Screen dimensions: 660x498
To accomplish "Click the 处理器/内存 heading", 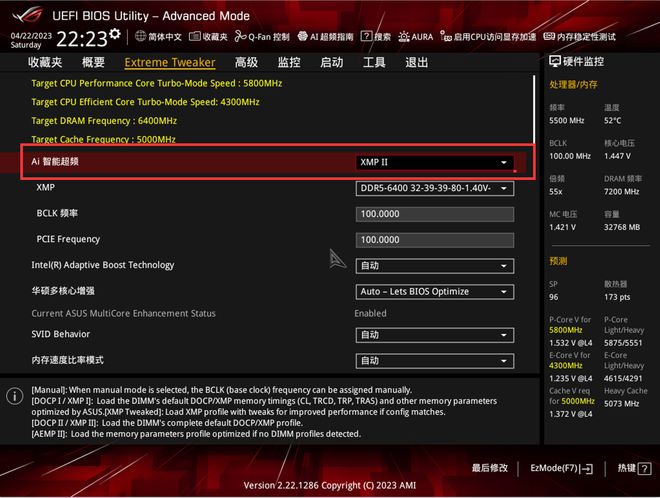I will click(573, 85).
